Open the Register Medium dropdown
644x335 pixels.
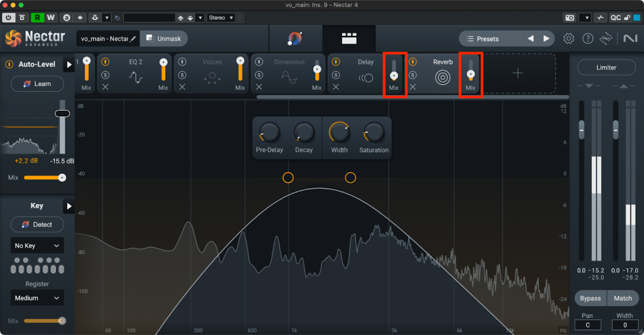pos(37,298)
